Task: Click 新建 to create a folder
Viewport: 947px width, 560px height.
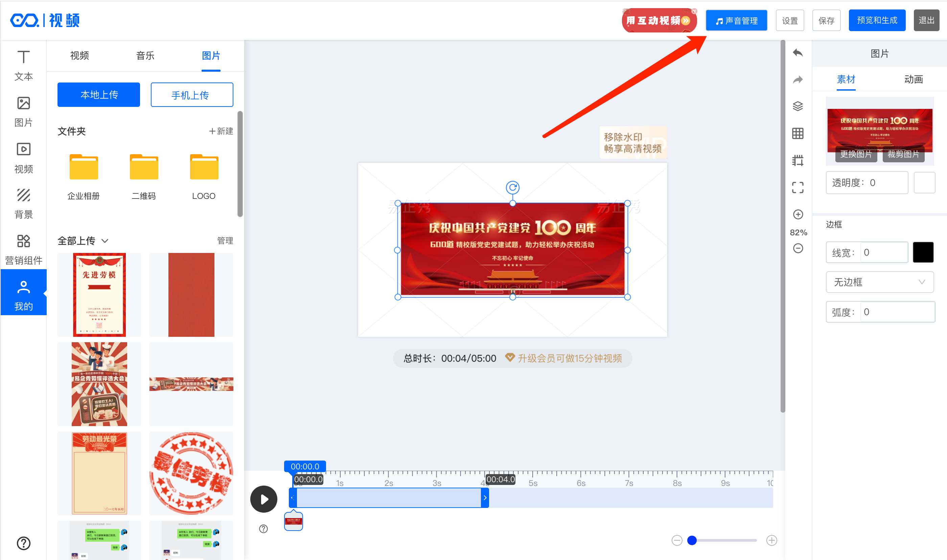Action: click(x=221, y=131)
